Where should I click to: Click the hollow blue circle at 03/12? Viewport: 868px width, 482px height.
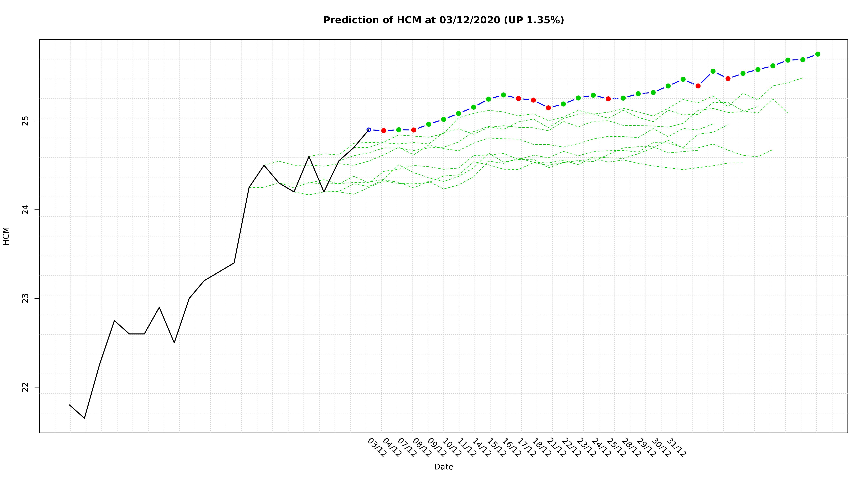click(369, 130)
